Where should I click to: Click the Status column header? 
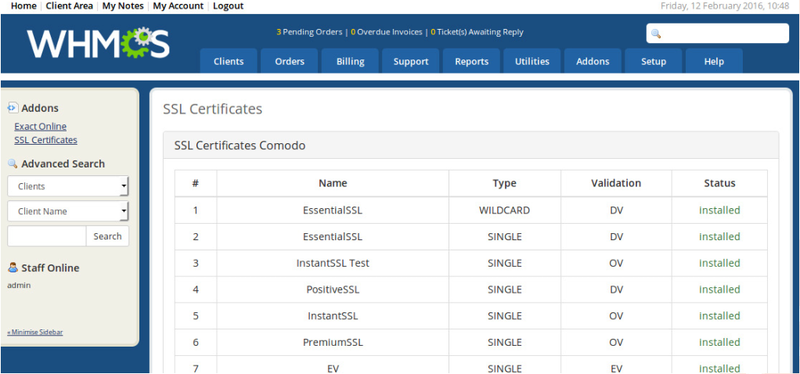(719, 183)
